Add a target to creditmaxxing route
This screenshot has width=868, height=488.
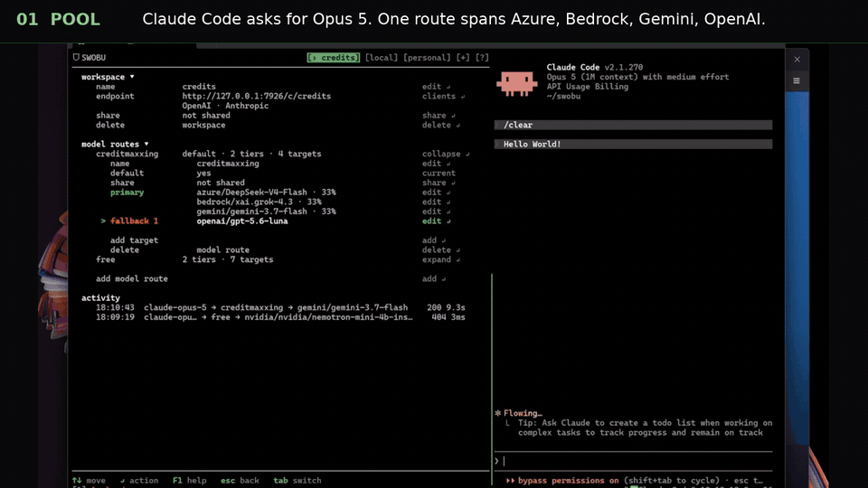pyautogui.click(x=434, y=240)
